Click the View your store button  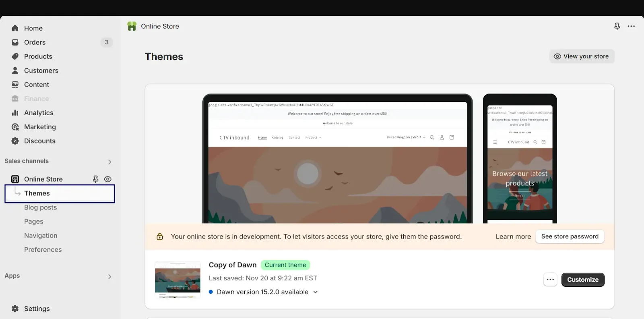pos(582,56)
